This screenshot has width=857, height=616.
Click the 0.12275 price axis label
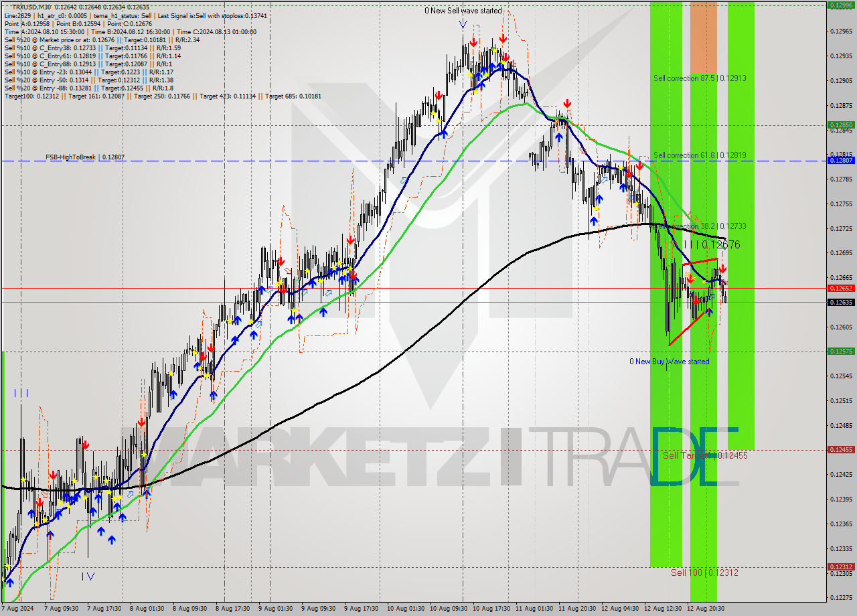(841, 598)
